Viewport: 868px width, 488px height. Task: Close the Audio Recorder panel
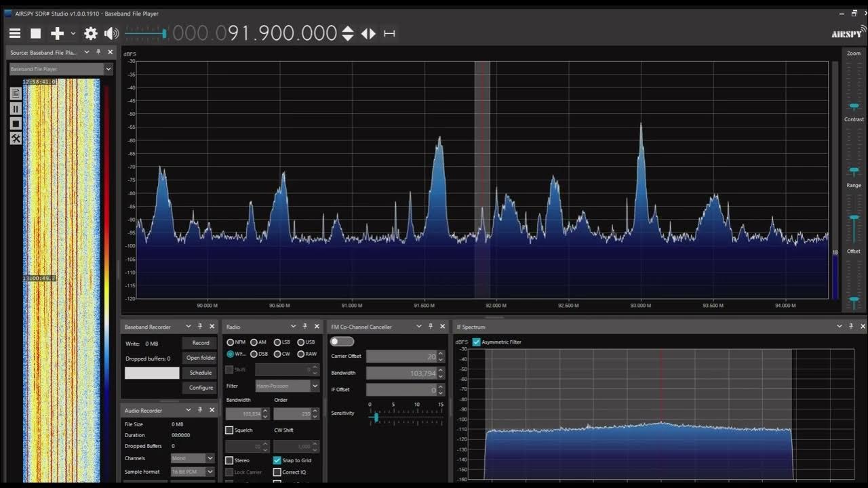point(212,410)
